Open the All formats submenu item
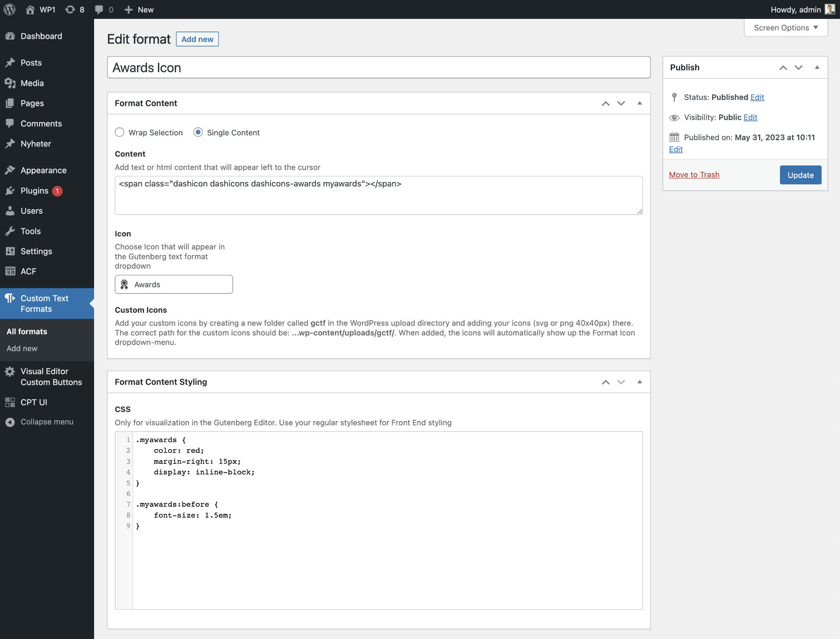 click(27, 331)
